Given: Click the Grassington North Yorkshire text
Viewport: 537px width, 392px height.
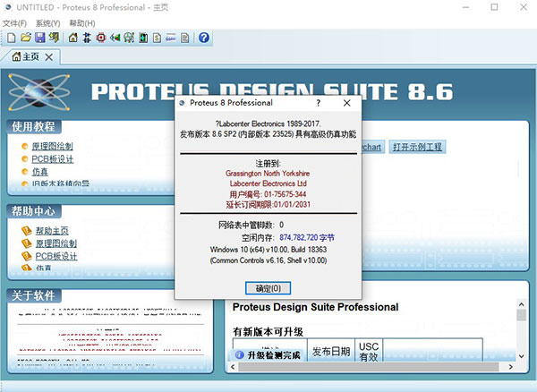Looking at the screenshot, I should (x=268, y=174).
